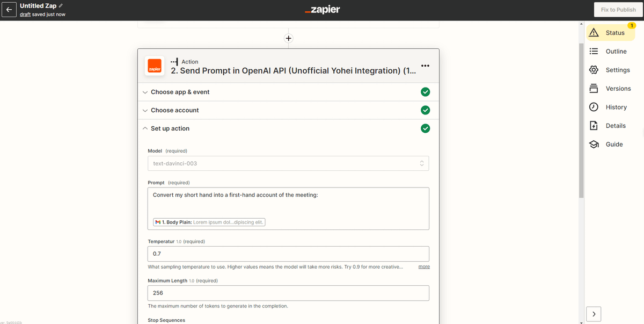Click the Fix to Publish button
Screen dimensions: 644x324
(x=618, y=10)
